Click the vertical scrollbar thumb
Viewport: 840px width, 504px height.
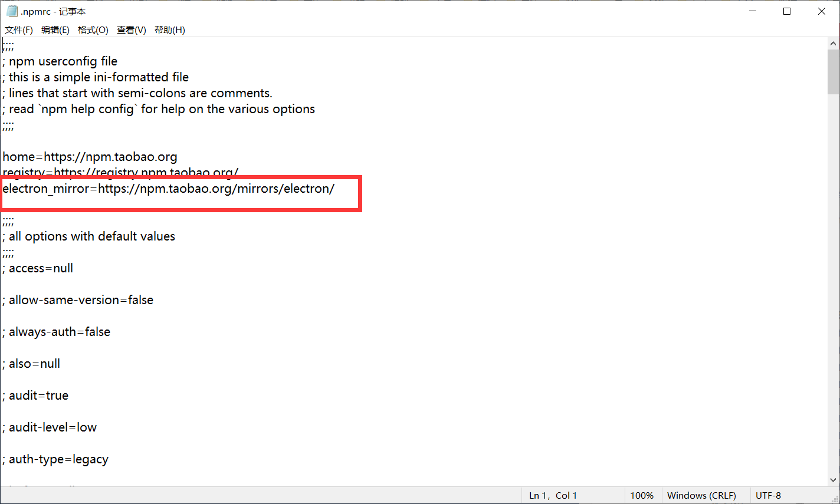[x=834, y=72]
